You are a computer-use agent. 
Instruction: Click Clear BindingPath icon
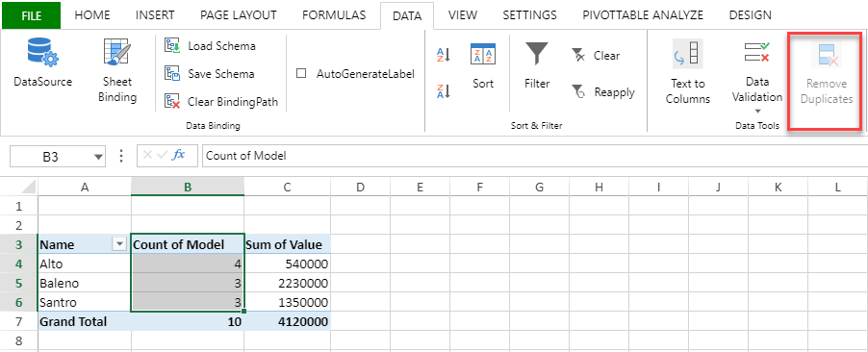172,101
